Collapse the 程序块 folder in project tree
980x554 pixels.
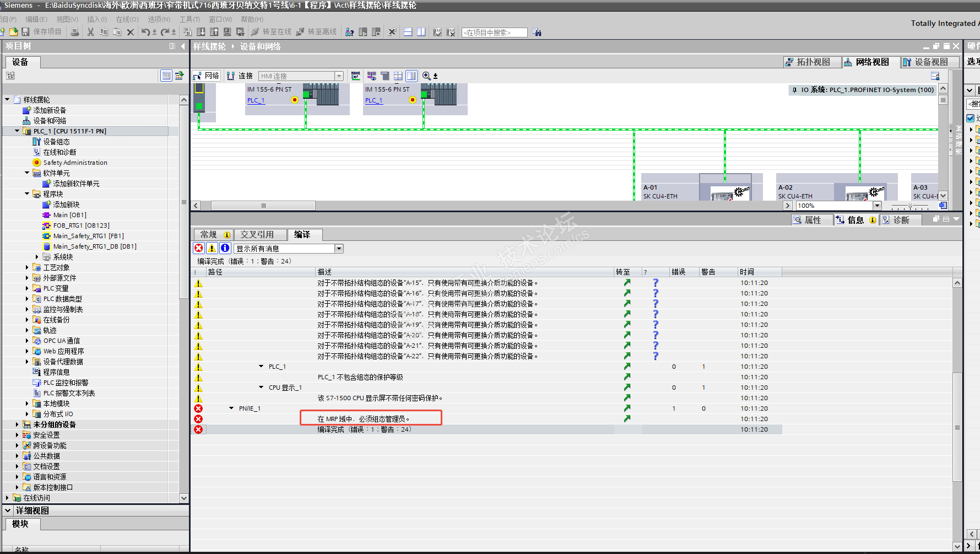(x=27, y=194)
